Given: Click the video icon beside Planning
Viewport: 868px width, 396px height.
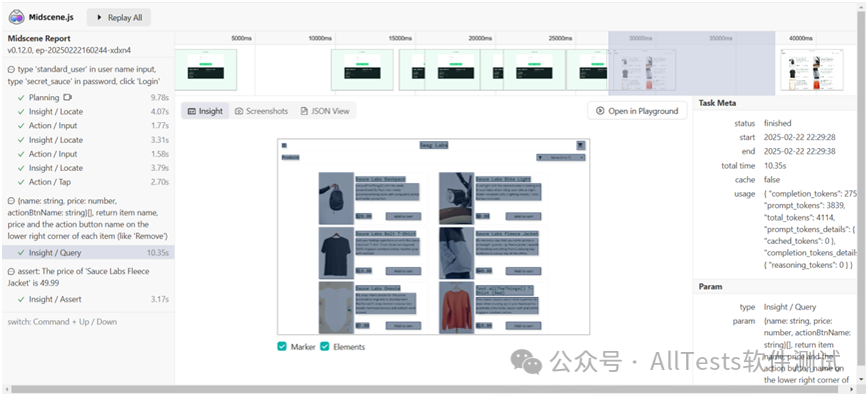Looking at the screenshot, I should (67, 97).
